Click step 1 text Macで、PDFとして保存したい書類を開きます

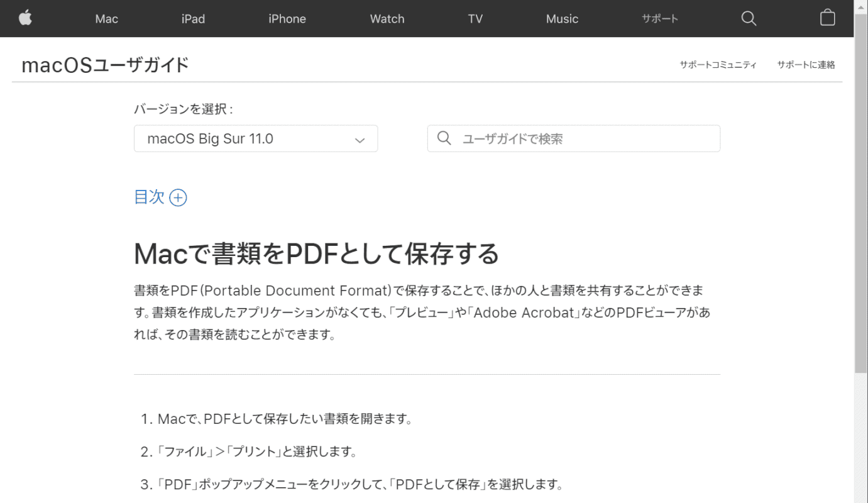click(x=285, y=419)
